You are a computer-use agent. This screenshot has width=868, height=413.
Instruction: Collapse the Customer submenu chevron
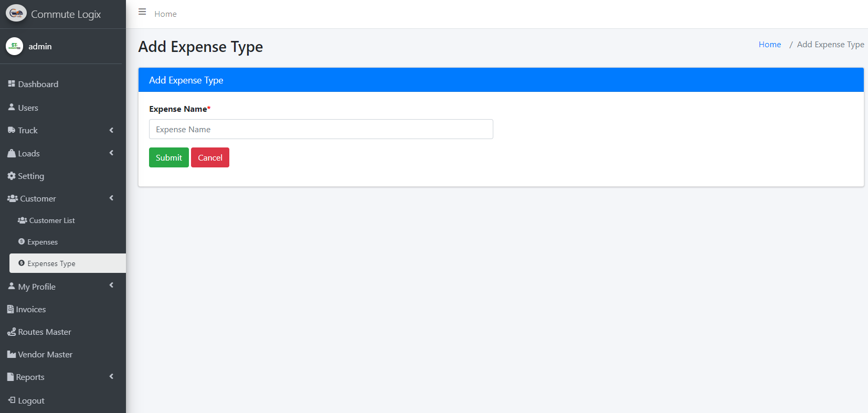tap(111, 198)
